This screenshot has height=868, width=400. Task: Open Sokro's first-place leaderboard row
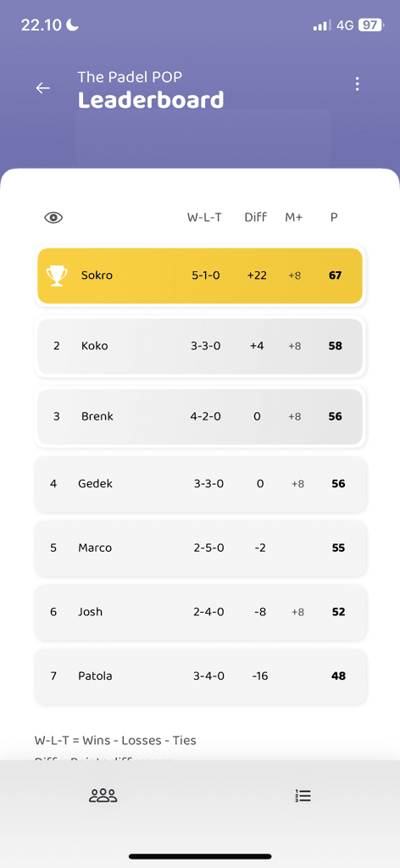[200, 275]
